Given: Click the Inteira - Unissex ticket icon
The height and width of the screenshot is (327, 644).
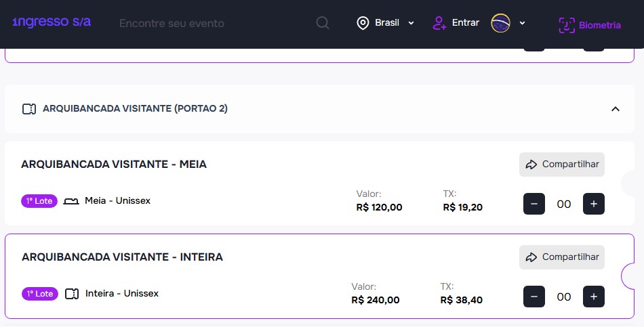Looking at the screenshot, I should pos(72,294).
